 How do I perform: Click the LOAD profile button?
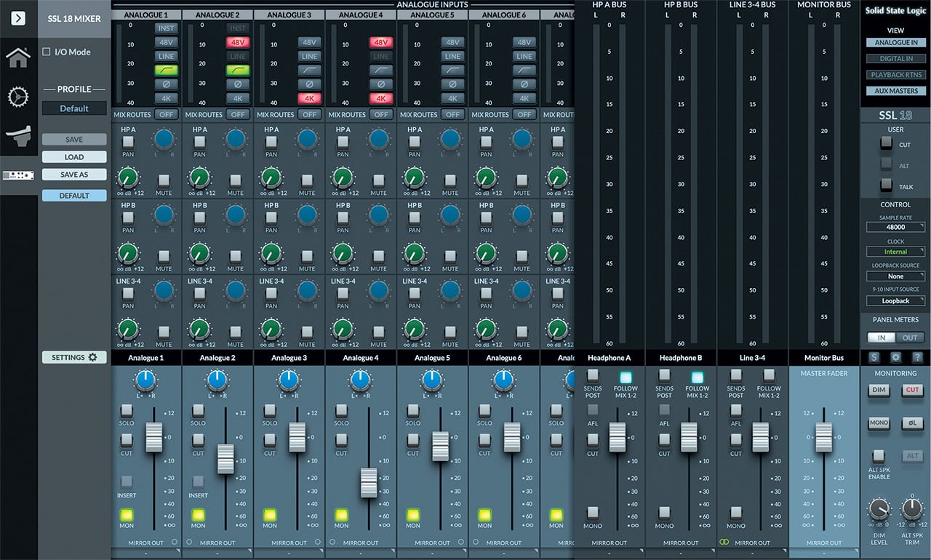point(74,156)
